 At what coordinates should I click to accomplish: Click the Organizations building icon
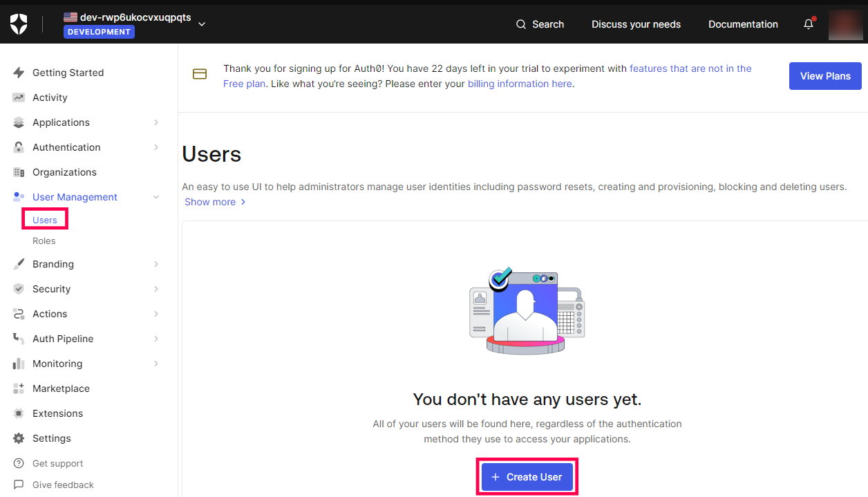[x=19, y=172]
